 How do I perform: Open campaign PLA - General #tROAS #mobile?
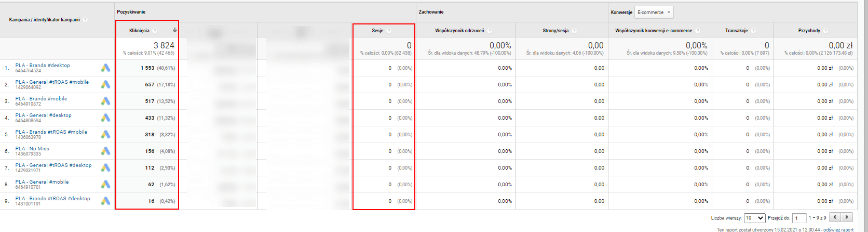click(x=52, y=82)
